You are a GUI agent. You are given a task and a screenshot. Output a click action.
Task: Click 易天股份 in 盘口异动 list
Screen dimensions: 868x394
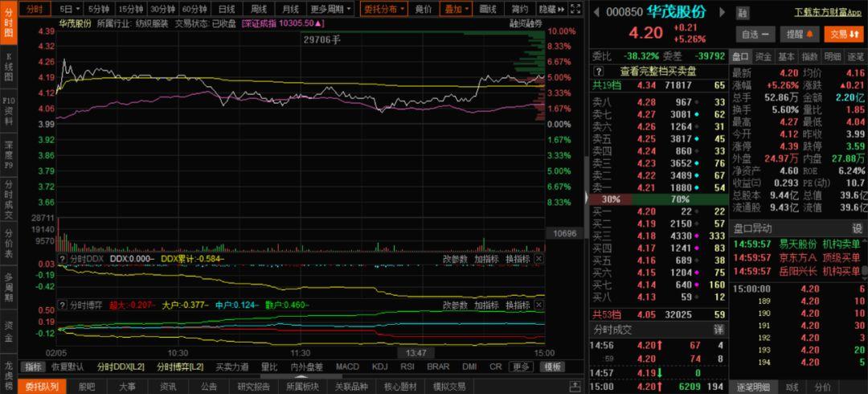coord(798,244)
